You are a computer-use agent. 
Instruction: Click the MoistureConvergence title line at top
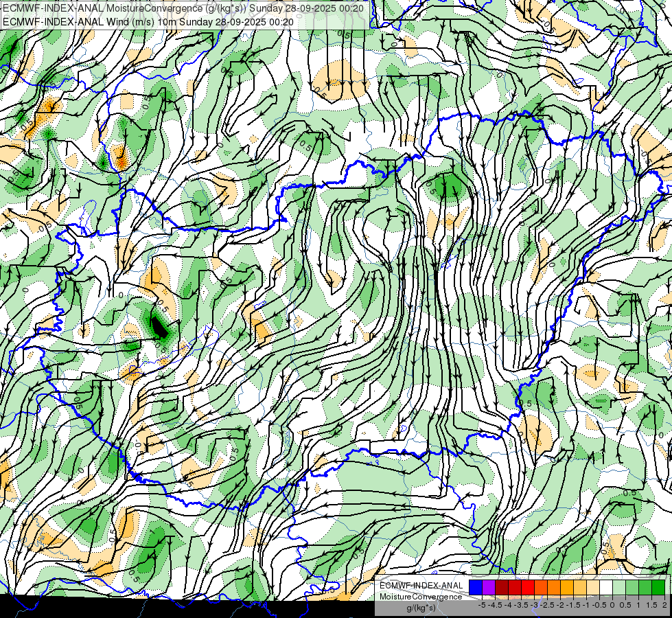pyautogui.click(x=183, y=8)
